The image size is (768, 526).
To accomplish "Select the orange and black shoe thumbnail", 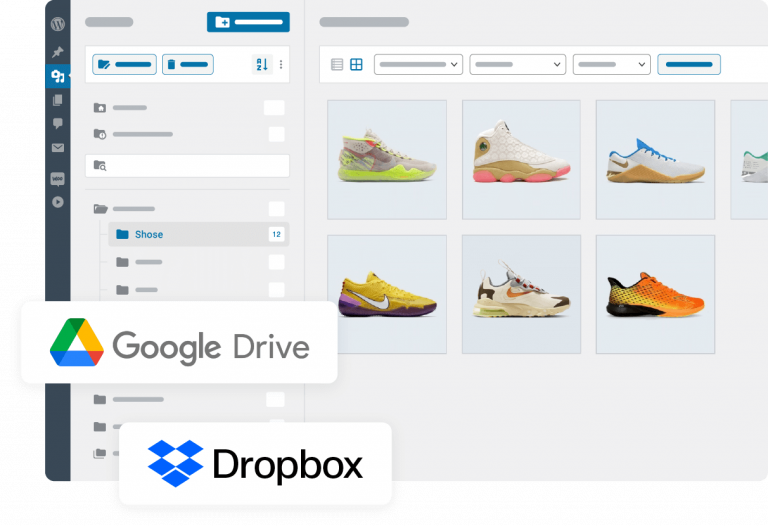I will tap(655, 294).
